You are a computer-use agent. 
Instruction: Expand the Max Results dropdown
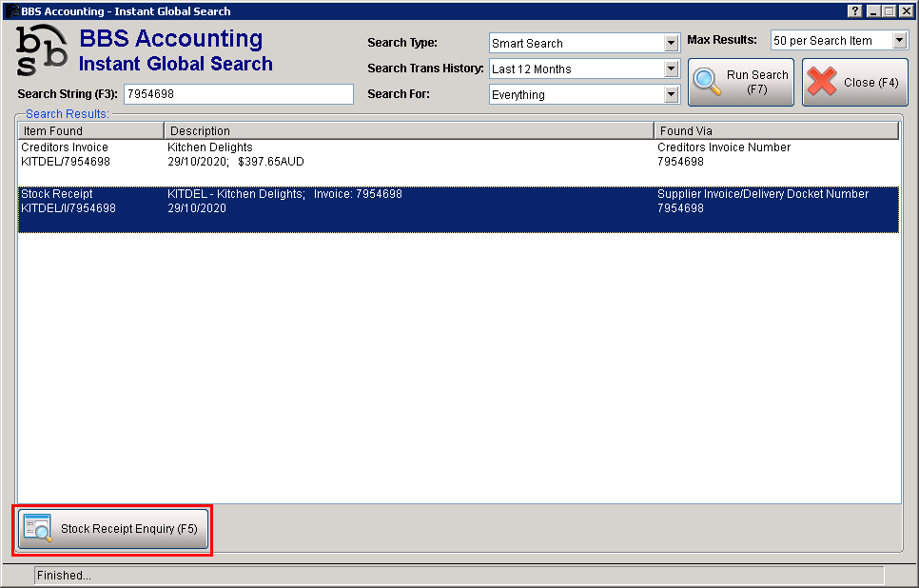(898, 40)
